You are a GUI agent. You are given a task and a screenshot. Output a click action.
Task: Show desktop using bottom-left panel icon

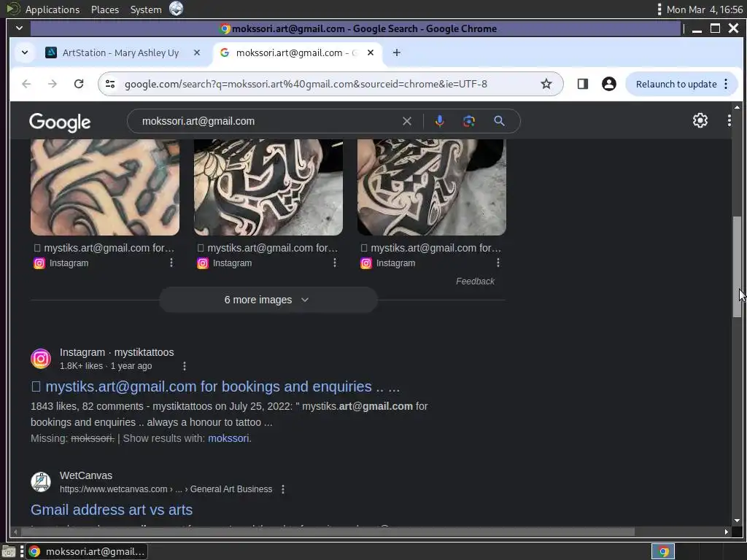tap(9, 551)
